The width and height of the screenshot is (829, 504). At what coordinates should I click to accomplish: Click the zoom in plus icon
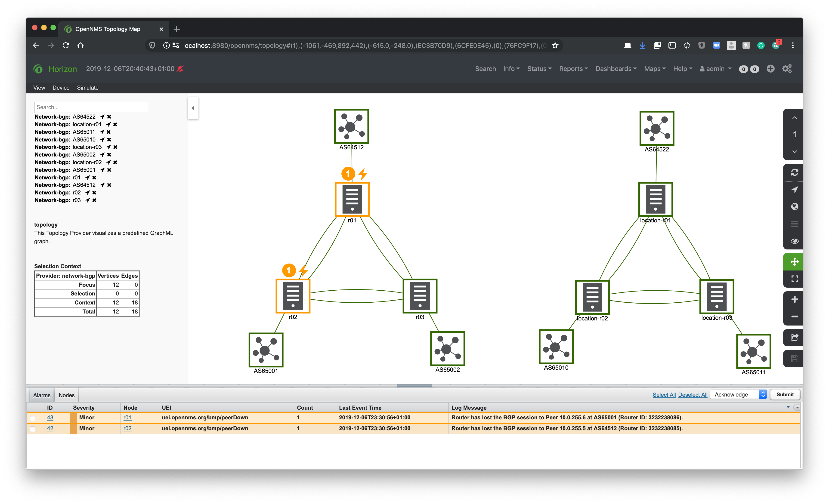click(794, 299)
